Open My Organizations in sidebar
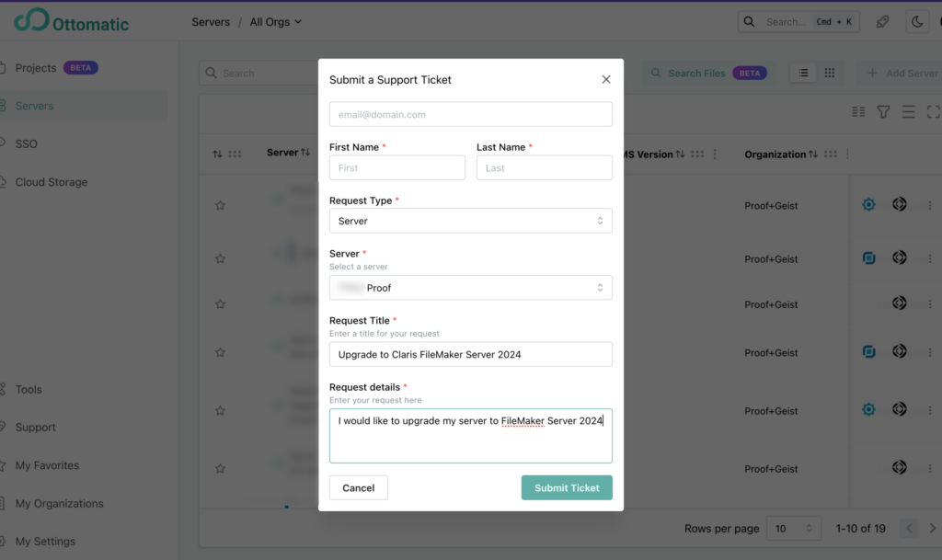This screenshot has height=560, width=942. (59, 504)
